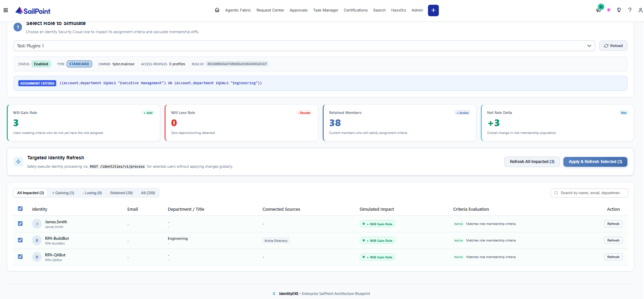Click the Reload button

coord(613,46)
